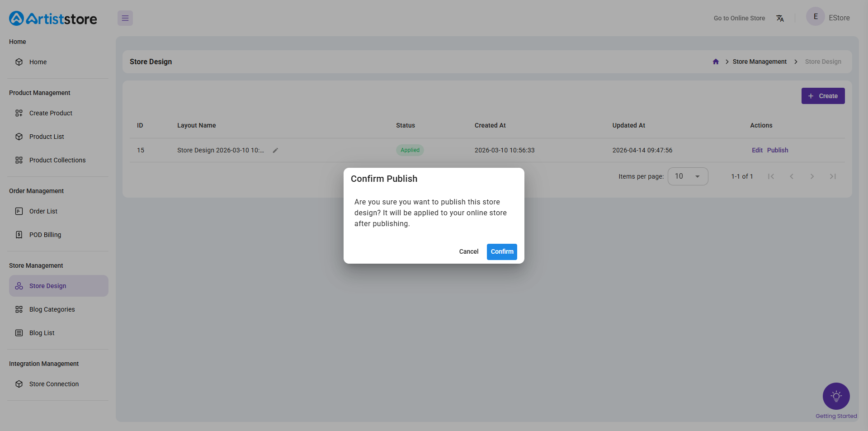Select Store Design in sidebar
Viewport: 868px width, 431px height.
(x=59, y=286)
